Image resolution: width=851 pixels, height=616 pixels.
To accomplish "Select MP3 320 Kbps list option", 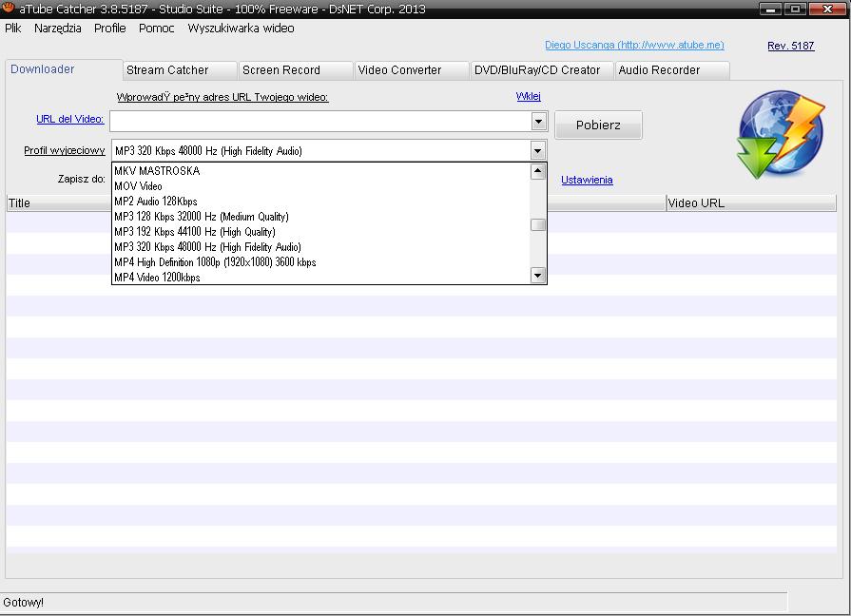I will click(320, 247).
